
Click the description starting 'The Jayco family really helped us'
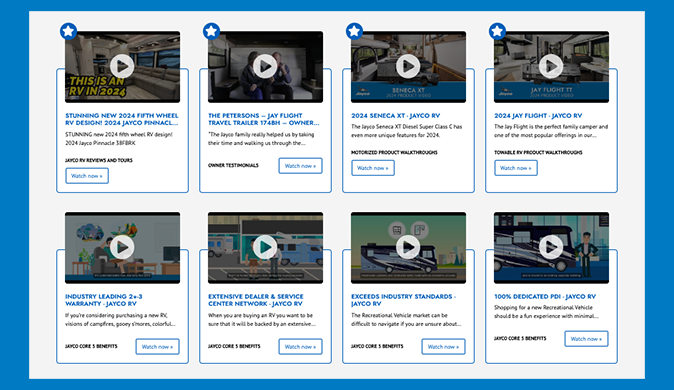(x=261, y=139)
